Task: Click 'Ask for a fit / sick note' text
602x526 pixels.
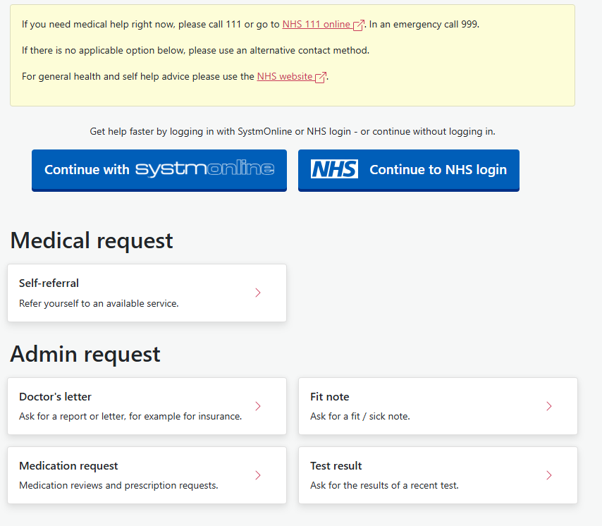Action: 360,417
